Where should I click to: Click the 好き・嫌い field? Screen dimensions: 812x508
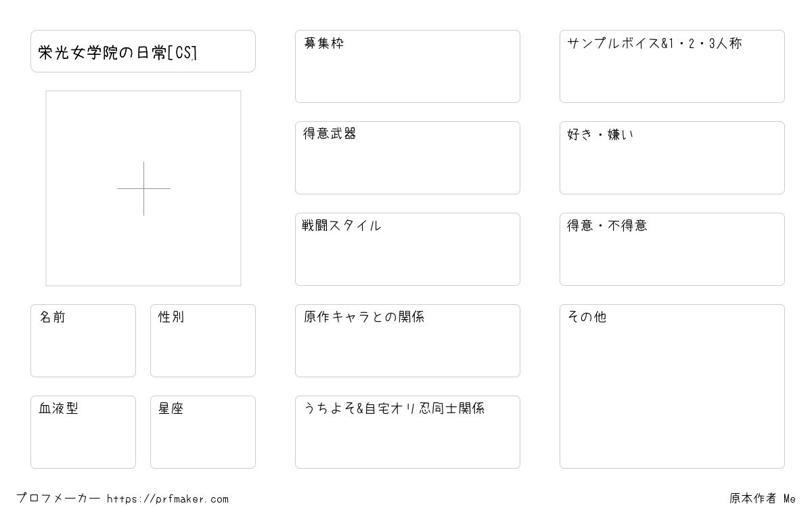click(672, 158)
